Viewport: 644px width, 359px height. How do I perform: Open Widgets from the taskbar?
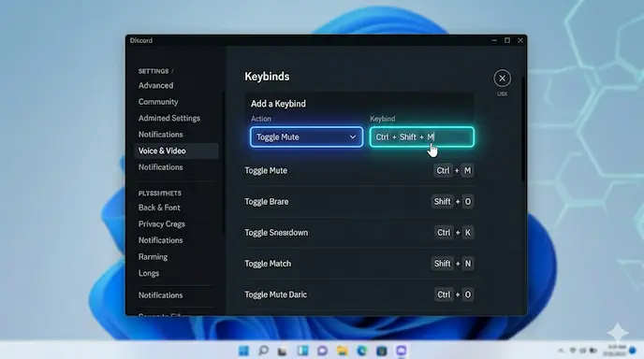coord(302,351)
